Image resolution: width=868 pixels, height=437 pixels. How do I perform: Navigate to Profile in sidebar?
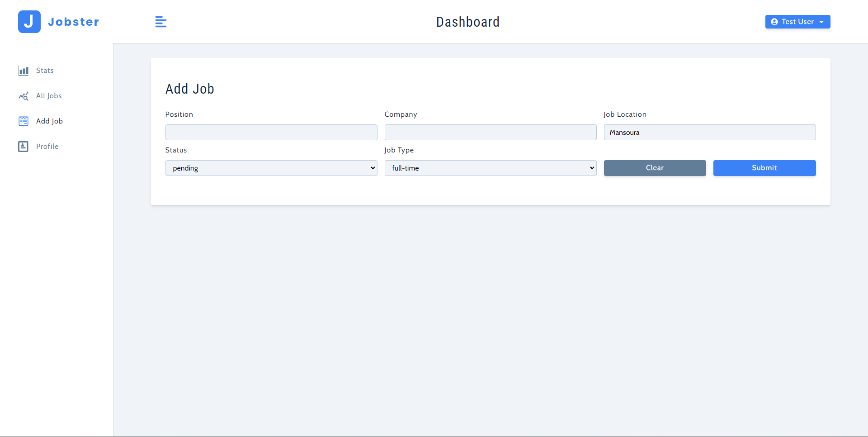[47, 147]
